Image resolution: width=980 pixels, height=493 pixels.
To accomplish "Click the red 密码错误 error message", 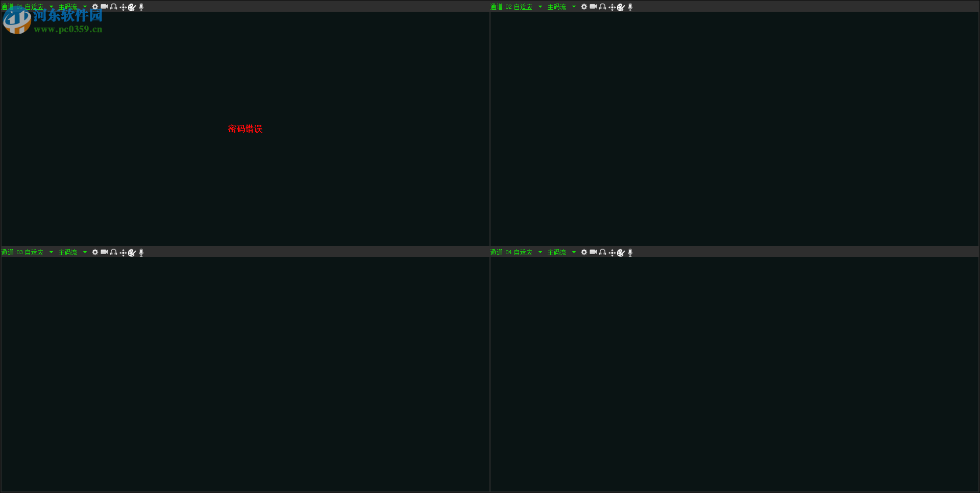I will 245,129.
